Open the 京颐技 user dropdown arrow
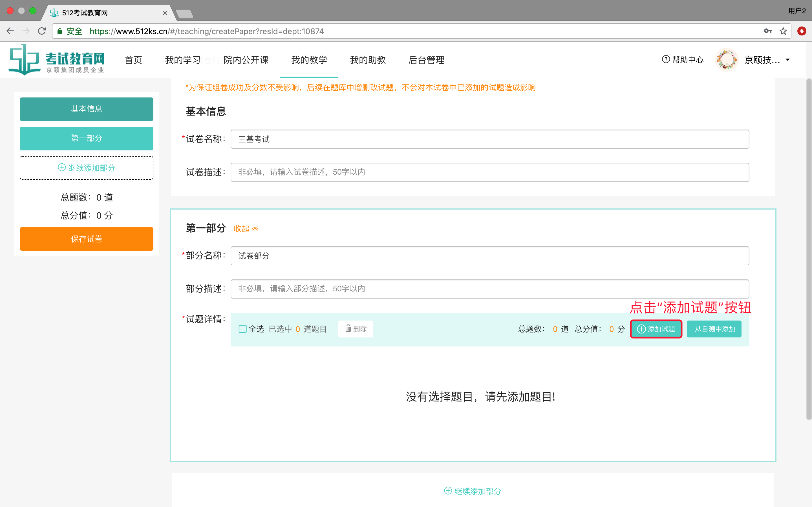812x507 pixels. click(x=788, y=60)
